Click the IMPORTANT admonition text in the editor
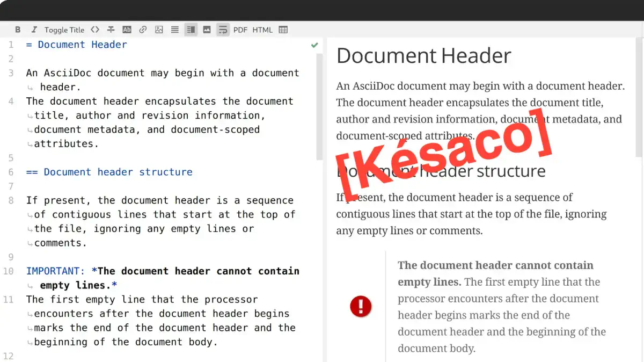The height and width of the screenshot is (362, 644). pos(53,271)
